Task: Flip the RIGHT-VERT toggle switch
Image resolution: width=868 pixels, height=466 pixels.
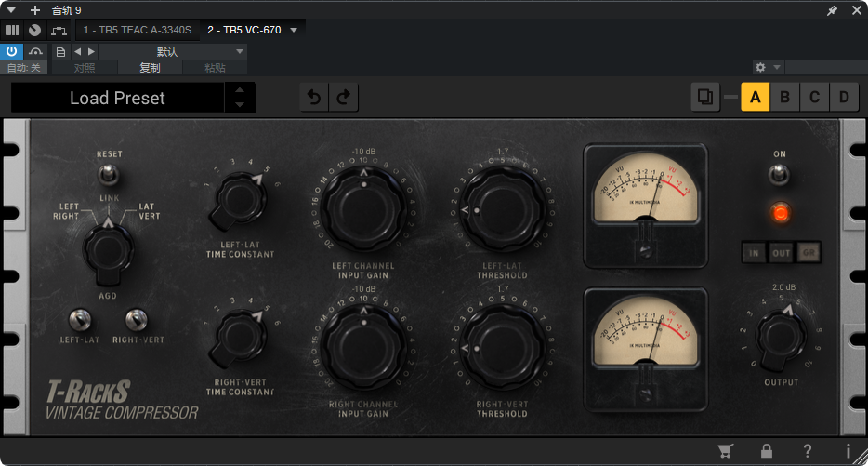Action: [137, 319]
